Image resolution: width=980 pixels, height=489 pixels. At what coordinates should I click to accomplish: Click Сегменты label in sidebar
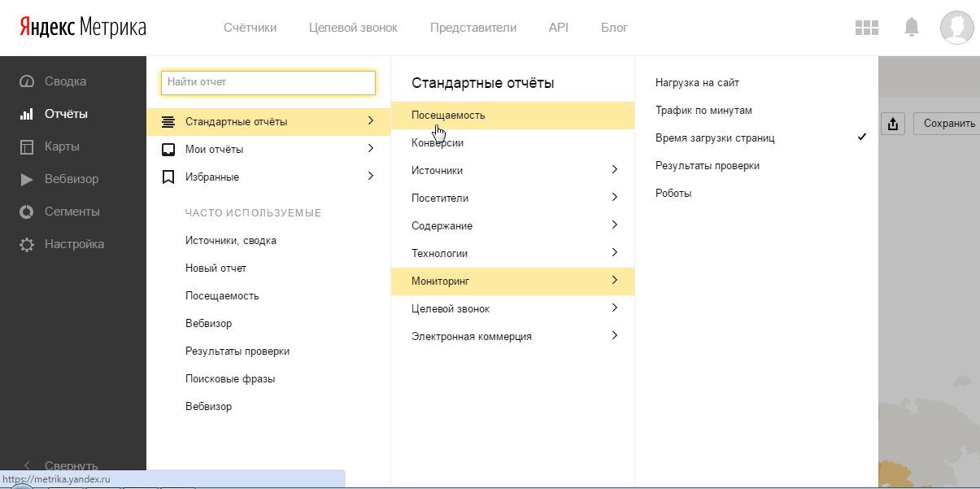(72, 212)
